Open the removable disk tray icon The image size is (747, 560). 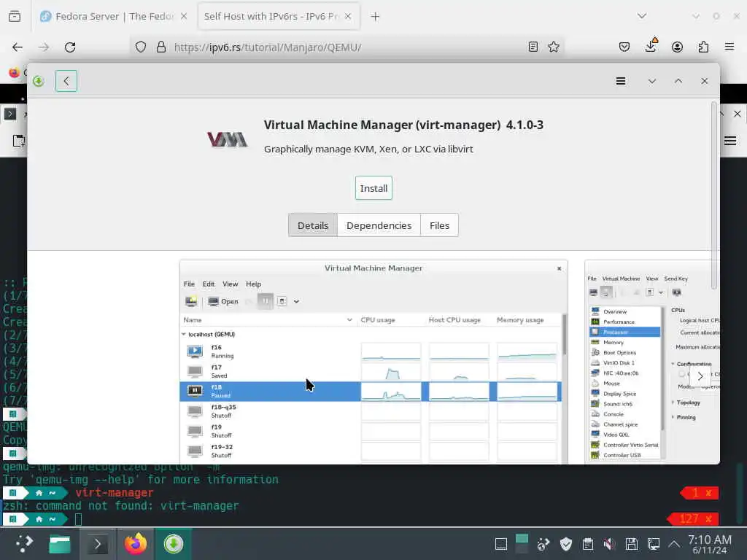tap(631, 544)
